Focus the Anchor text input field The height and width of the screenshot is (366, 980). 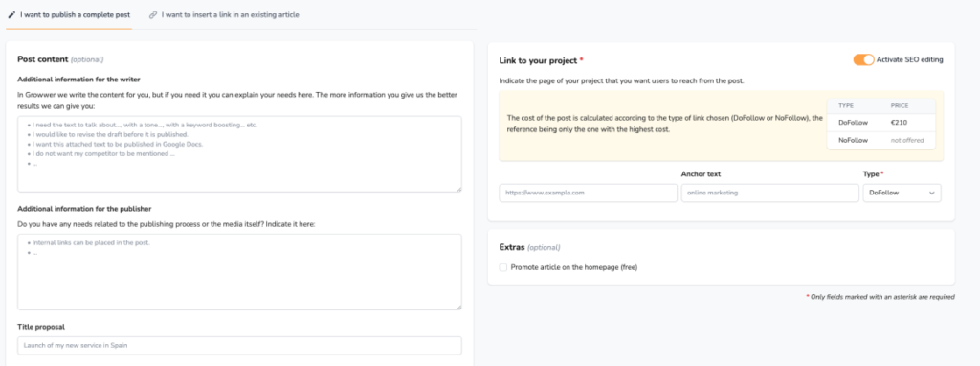(770, 193)
